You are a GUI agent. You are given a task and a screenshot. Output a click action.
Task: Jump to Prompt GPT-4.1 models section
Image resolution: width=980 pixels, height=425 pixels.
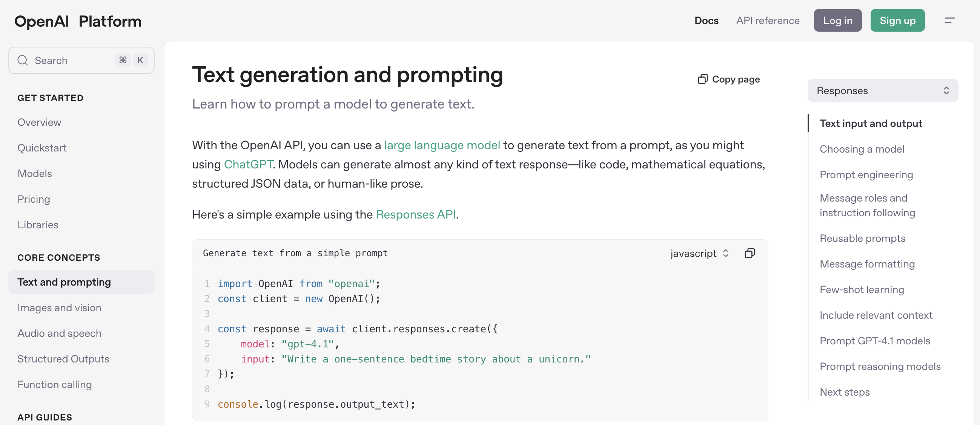pos(875,341)
